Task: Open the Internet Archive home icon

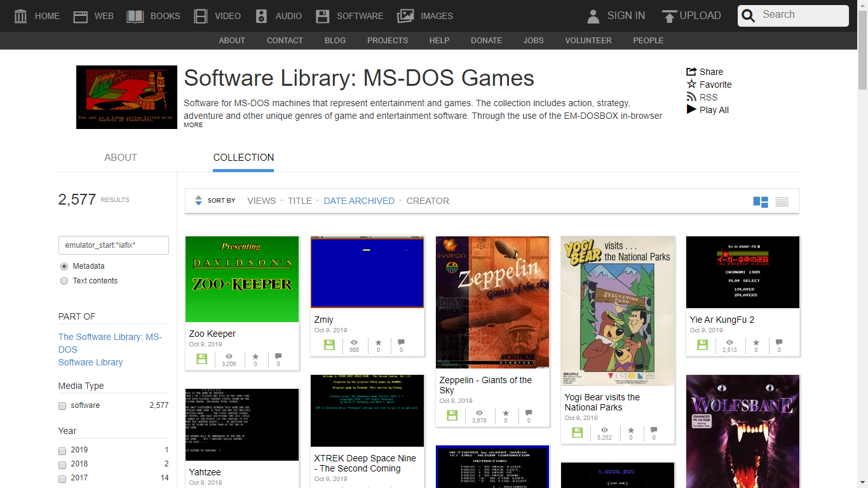Action: 20,16
